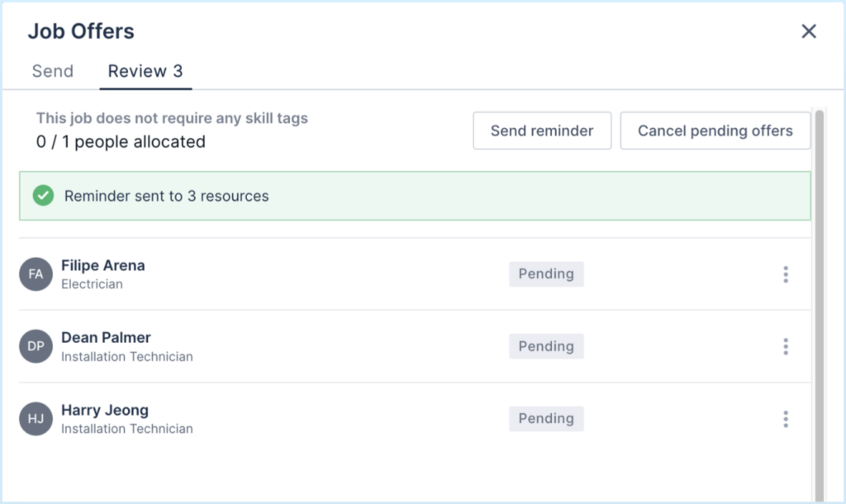The height and width of the screenshot is (504, 846).
Task: Click the Electrician role text
Action: pos(92,284)
